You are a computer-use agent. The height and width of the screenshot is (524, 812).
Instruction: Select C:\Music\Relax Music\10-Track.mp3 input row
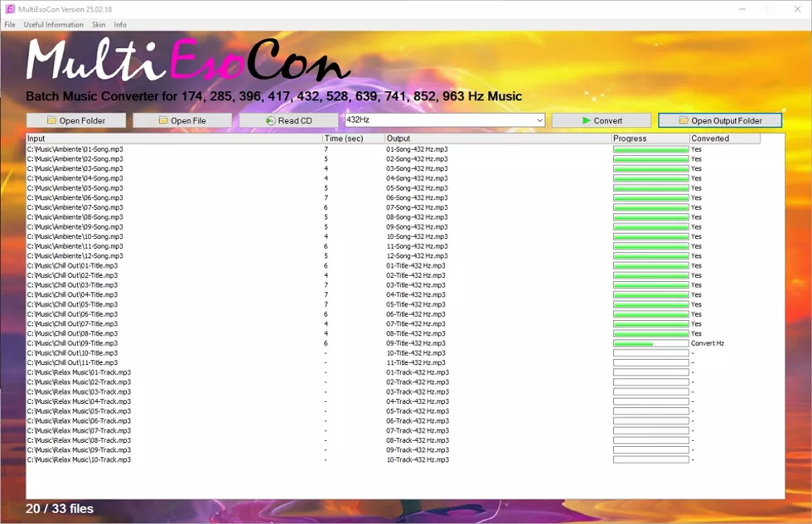tap(80, 459)
